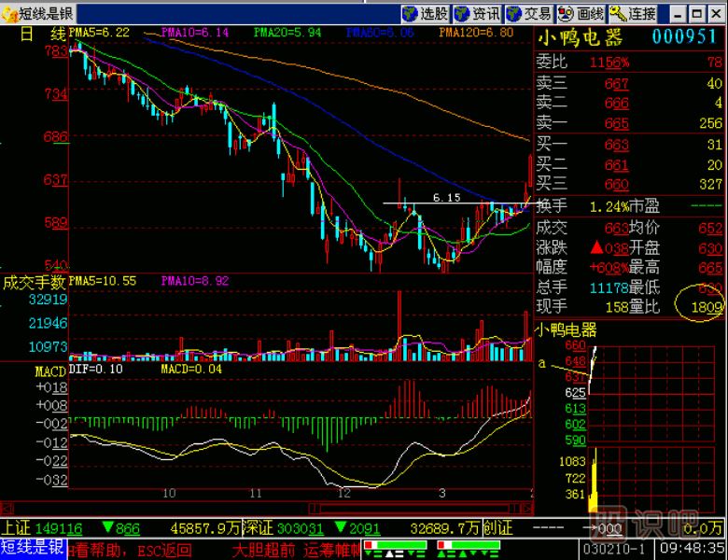Click the 成交手数 volume panel label
The image size is (728, 560).
click(x=35, y=281)
